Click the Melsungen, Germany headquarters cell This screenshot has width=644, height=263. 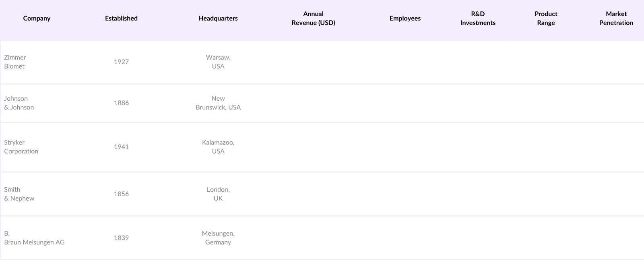pos(218,238)
